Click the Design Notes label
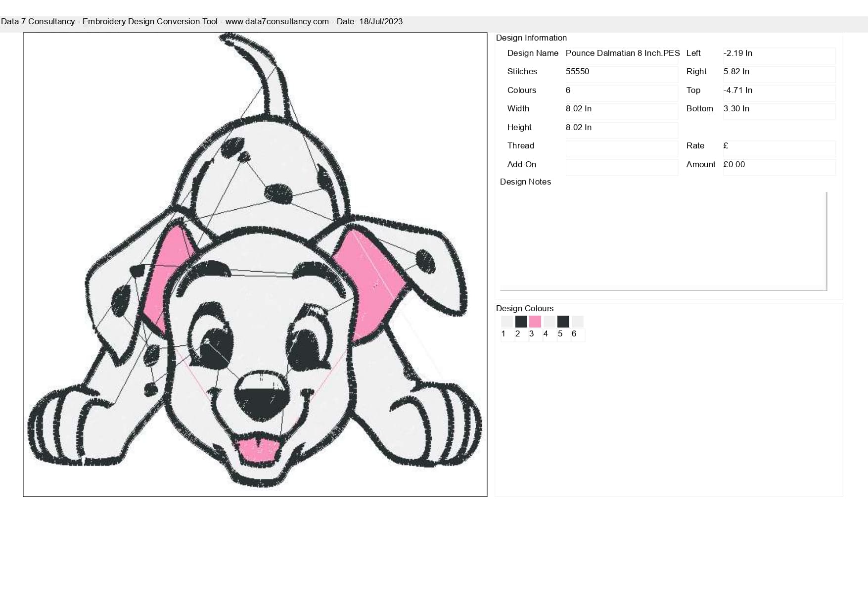The width and height of the screenshot is (868, 614). [x=525, y=182]
